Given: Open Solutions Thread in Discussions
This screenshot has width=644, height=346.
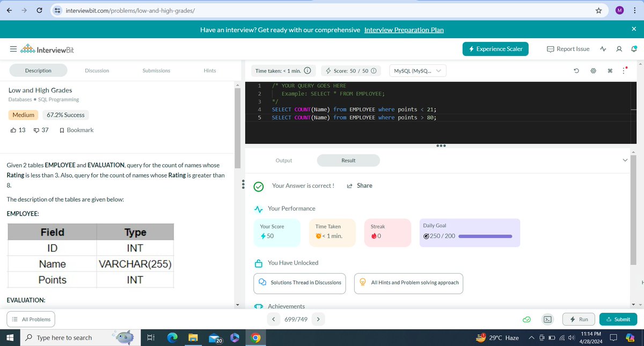Looking at the screenshot, I should (301, 283).
